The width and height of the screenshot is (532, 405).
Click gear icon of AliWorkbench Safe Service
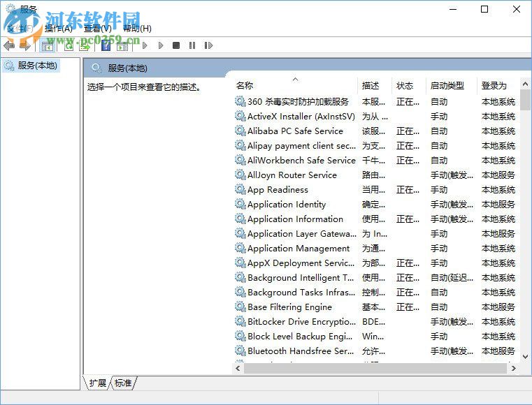[x=240, y=160]
